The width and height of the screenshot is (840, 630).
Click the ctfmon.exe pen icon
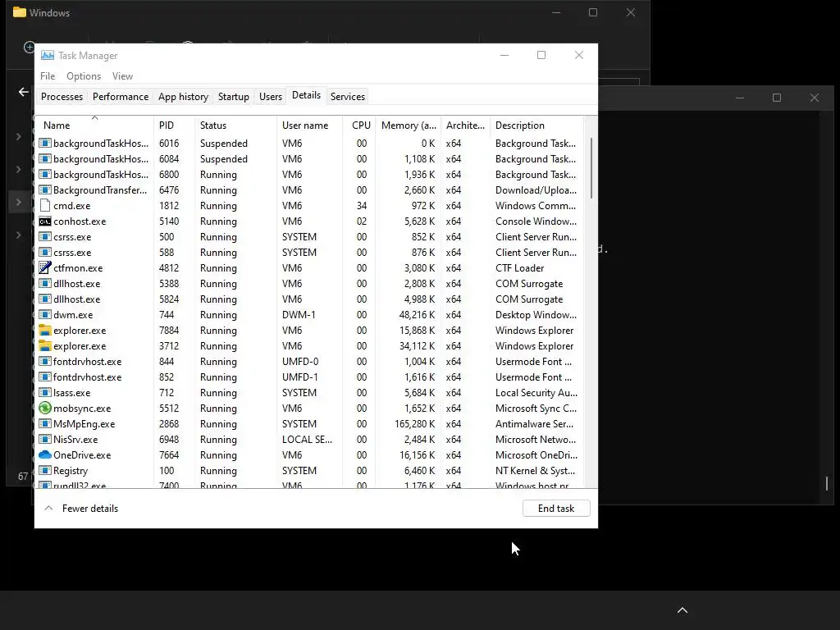coord(45,268)
